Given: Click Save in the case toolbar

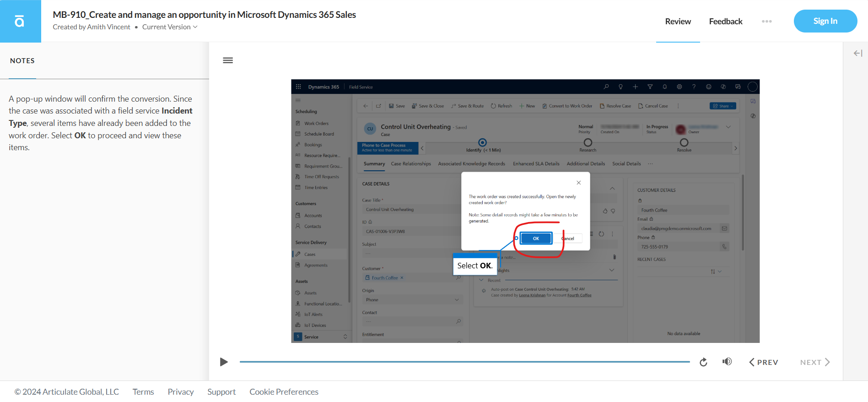Looking at the screenshot, I should [397, 106].
